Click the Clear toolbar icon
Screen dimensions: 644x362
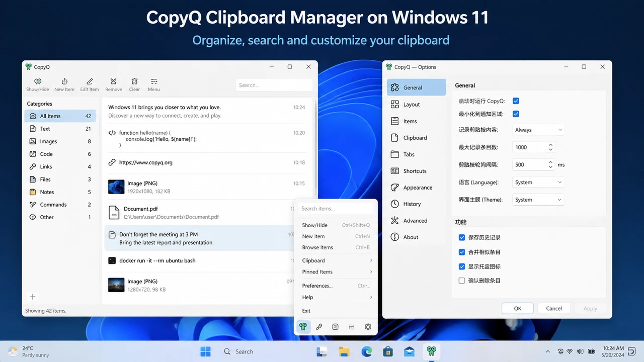click(134, 81)
